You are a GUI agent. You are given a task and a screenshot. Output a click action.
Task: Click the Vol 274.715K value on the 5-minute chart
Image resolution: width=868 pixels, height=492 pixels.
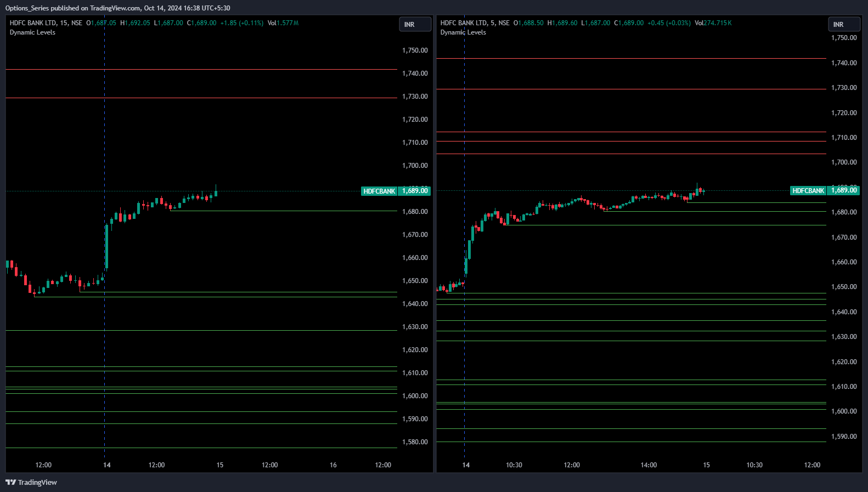point(713,23)
